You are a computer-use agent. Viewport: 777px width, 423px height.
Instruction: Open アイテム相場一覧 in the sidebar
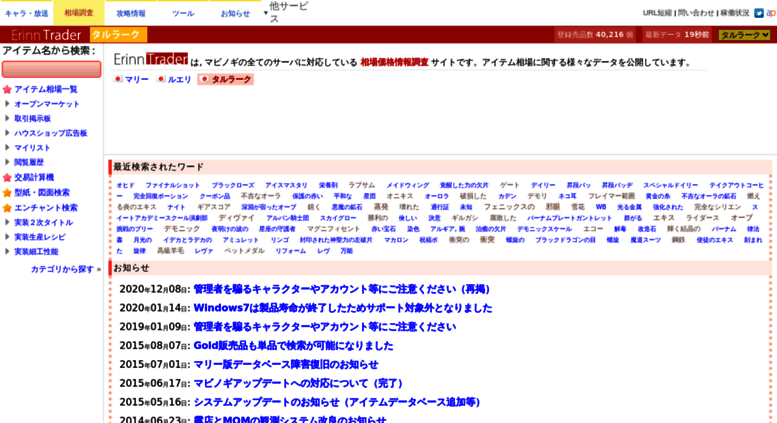click(x=46, y=90)
